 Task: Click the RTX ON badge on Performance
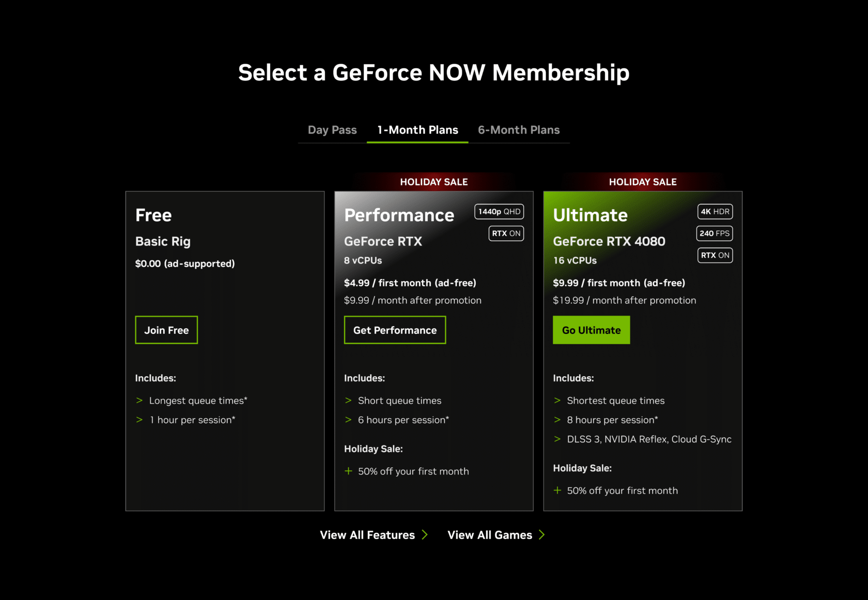[506, 234]
